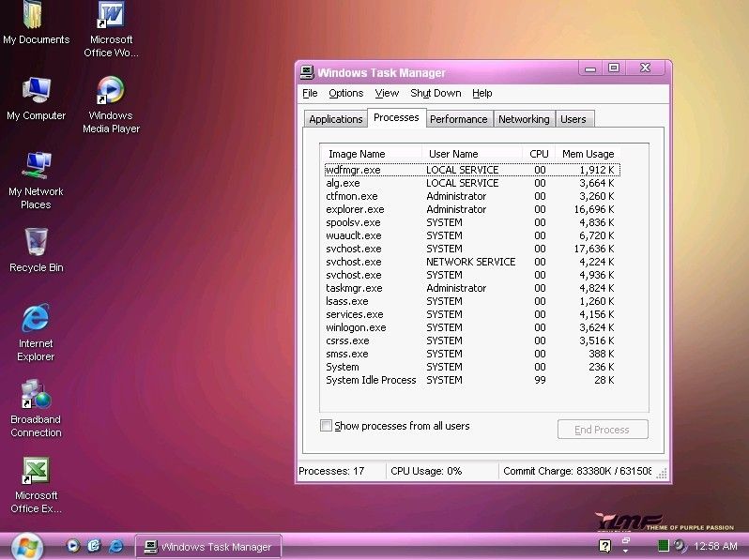Screen dimensions: 749x560
Task: Select the spoolsv.exe process
Action: tap(472, 222)
